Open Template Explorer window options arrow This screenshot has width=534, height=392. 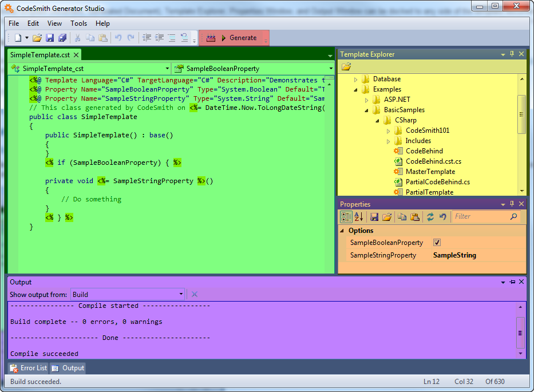(x=503, y=54)
